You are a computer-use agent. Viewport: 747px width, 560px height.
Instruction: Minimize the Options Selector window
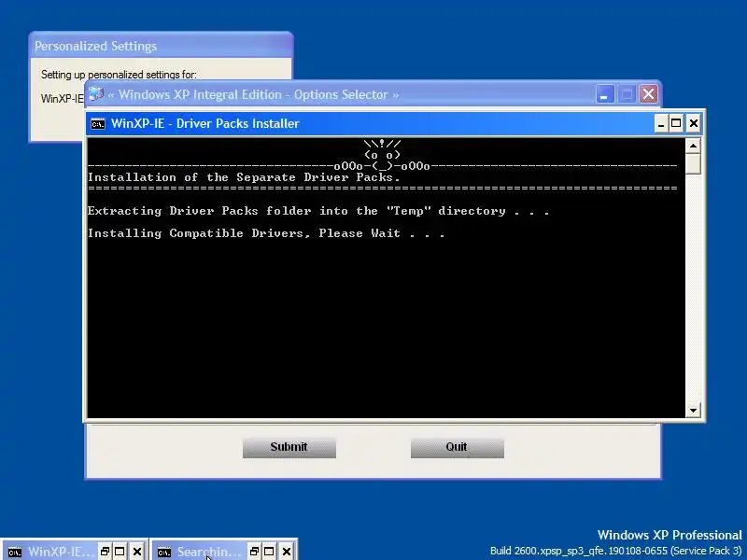(605, 94)
